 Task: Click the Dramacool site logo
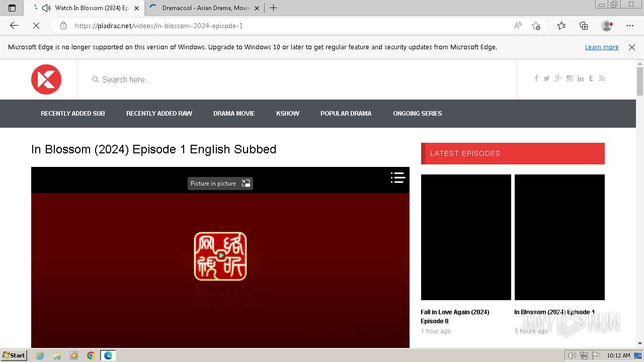[46, 79]
